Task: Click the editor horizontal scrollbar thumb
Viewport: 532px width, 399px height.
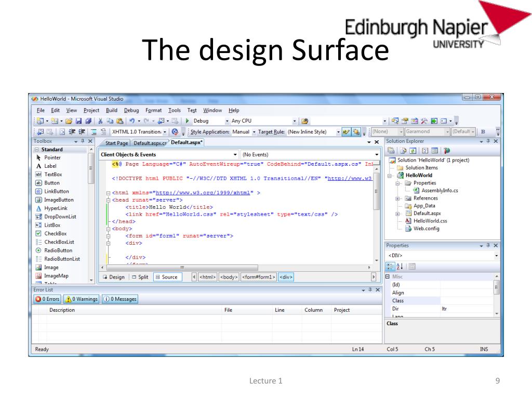Action: click(181, 268)
